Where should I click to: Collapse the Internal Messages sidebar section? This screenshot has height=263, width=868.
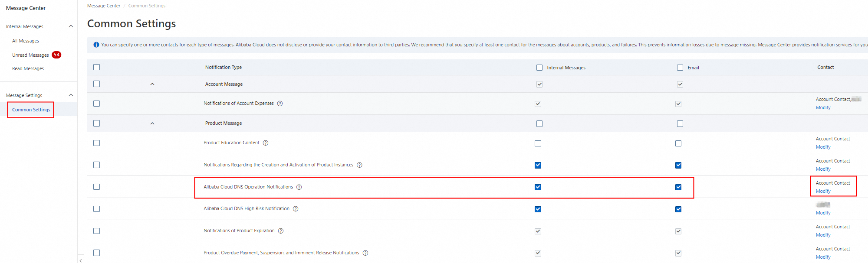[71, 26]
